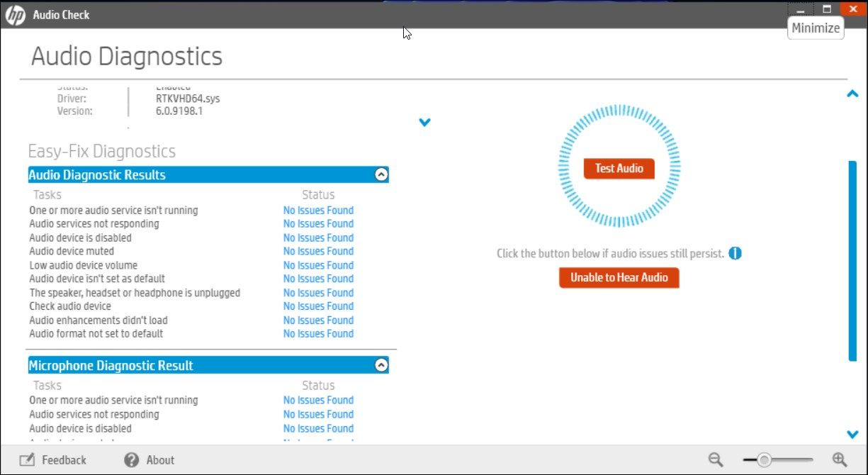The width and height of the screenshot is (868, 475).
Task: Open Feedback using the pencil icon
Action: (x=26, y=459)
